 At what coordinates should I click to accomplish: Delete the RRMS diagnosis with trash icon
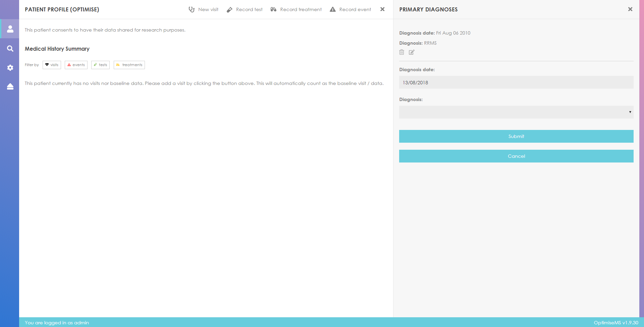[401, 52]
